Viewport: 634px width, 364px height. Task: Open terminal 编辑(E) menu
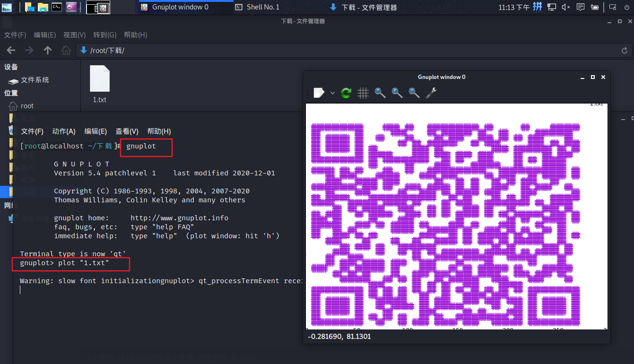pos(96,131)
